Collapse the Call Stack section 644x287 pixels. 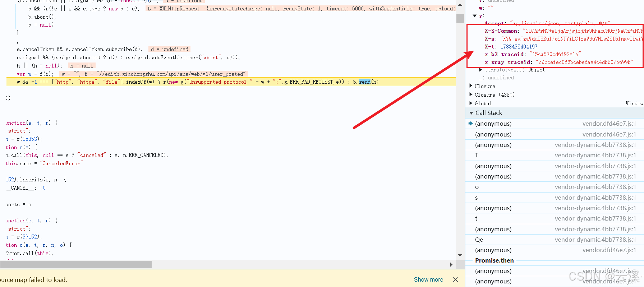pos(471,113)
